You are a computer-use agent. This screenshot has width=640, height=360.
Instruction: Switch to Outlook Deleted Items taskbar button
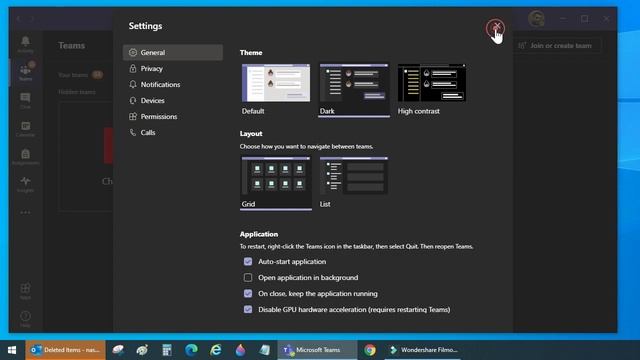click(65, 350)
